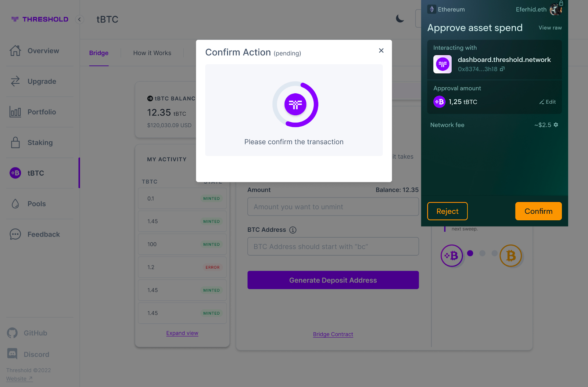
Task: Open network fee settings via the gear icon
Action: [x=556, y=125]
